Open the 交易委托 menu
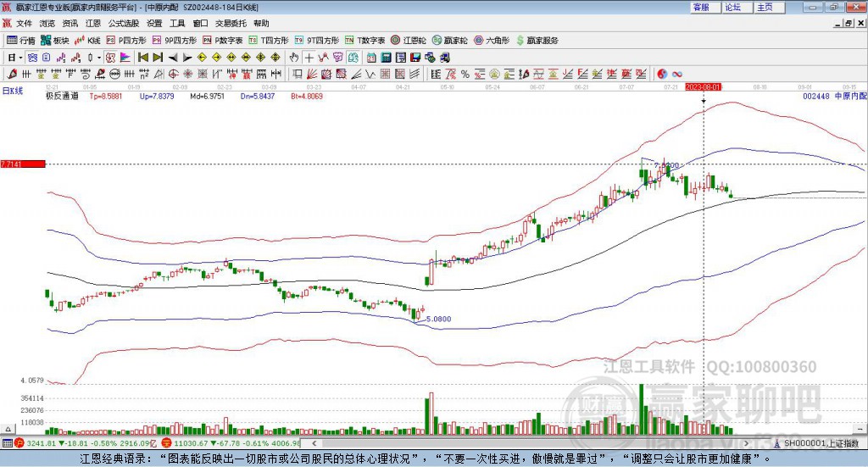The height and width of the screenshot is (467, 868). click(231, 23)
